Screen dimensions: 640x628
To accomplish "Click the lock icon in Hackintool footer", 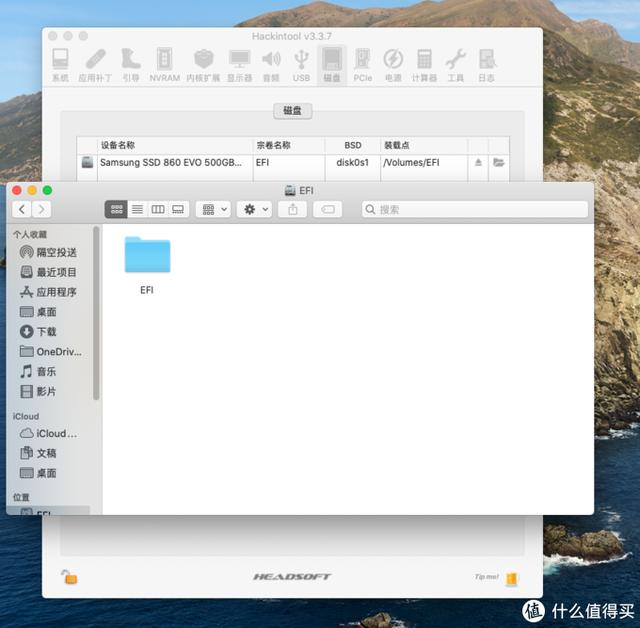I will (x=69, y=577).
